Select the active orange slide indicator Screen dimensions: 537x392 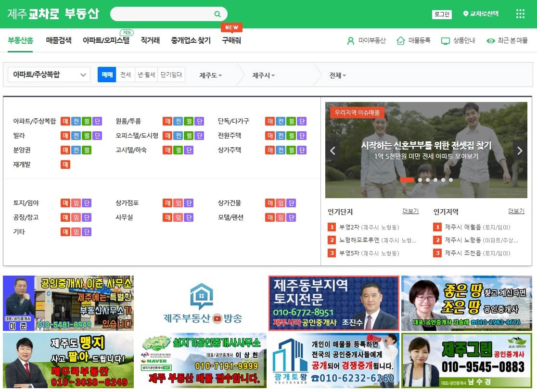407,180
